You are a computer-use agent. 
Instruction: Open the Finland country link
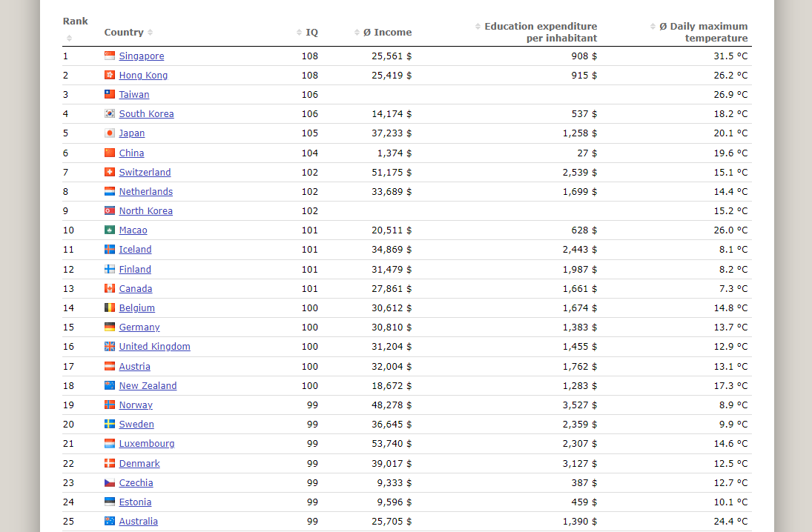coord(135,269)
